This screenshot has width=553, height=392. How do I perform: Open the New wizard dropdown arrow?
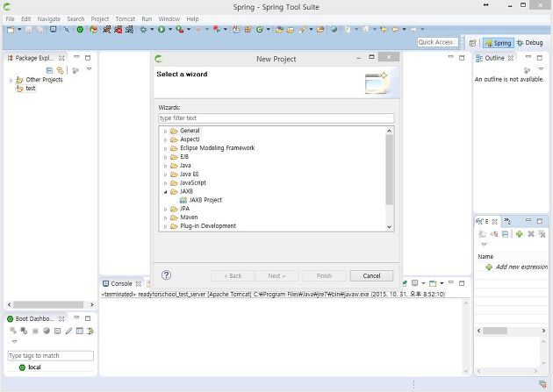pos(19,30)
